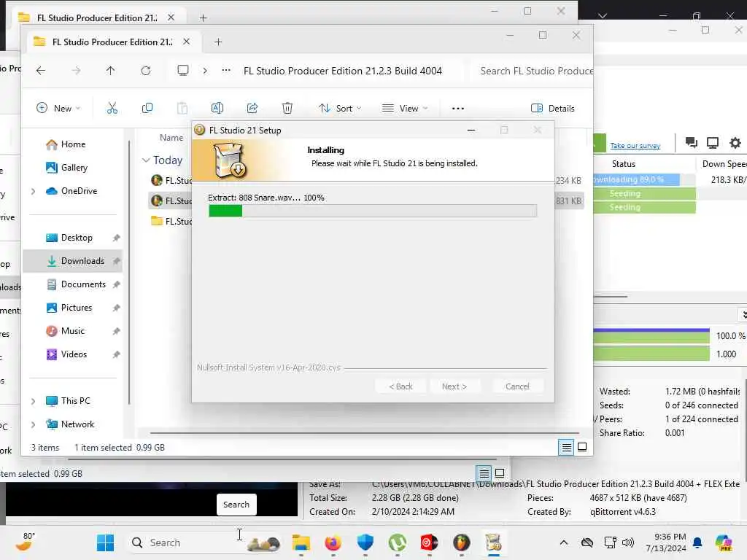Click the address bar path chevron

click(x=205, y=71)
